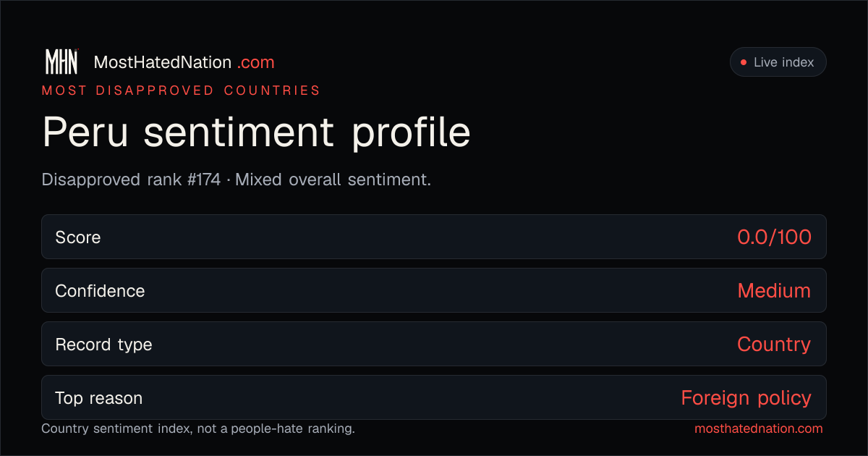The height and width of the screenshot is (456, 868).
Task: Click the Score row label text
Action: [78, 237]
